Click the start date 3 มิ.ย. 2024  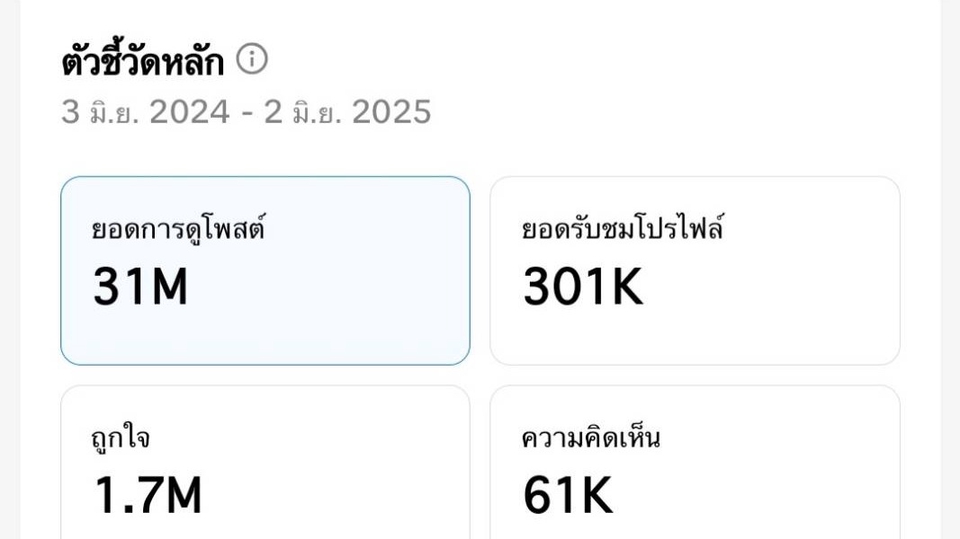tap(146, 112)
